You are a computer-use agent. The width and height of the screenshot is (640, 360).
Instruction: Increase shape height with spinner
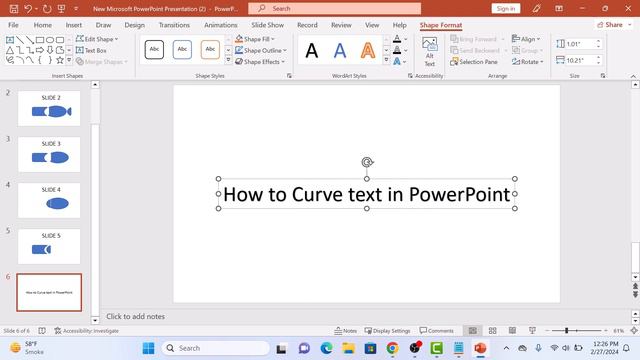598,41
